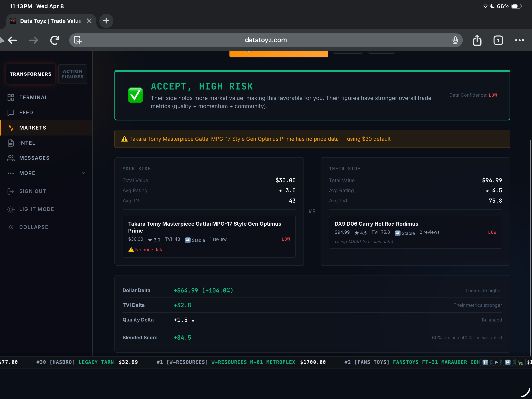
Task: Open Messages section
Action: [46, 158]
